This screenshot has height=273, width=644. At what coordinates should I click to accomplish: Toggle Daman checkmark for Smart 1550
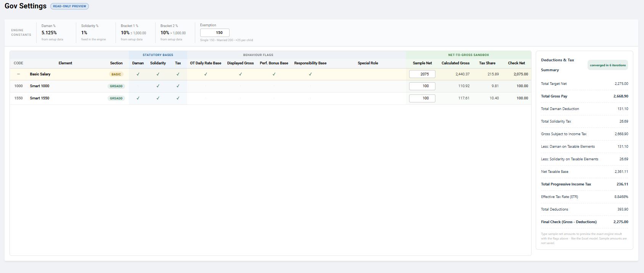(x=138, y=98)
